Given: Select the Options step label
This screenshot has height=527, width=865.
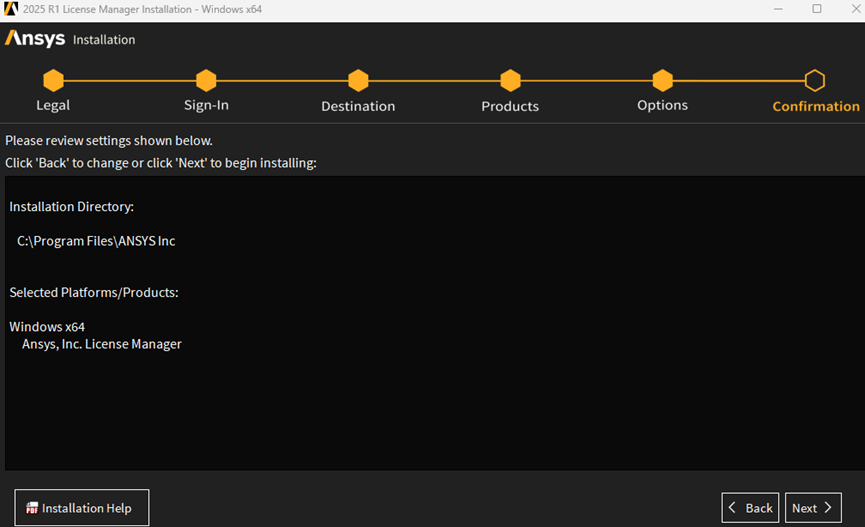Looking at the screenshot, I should (x=663, y=105).
